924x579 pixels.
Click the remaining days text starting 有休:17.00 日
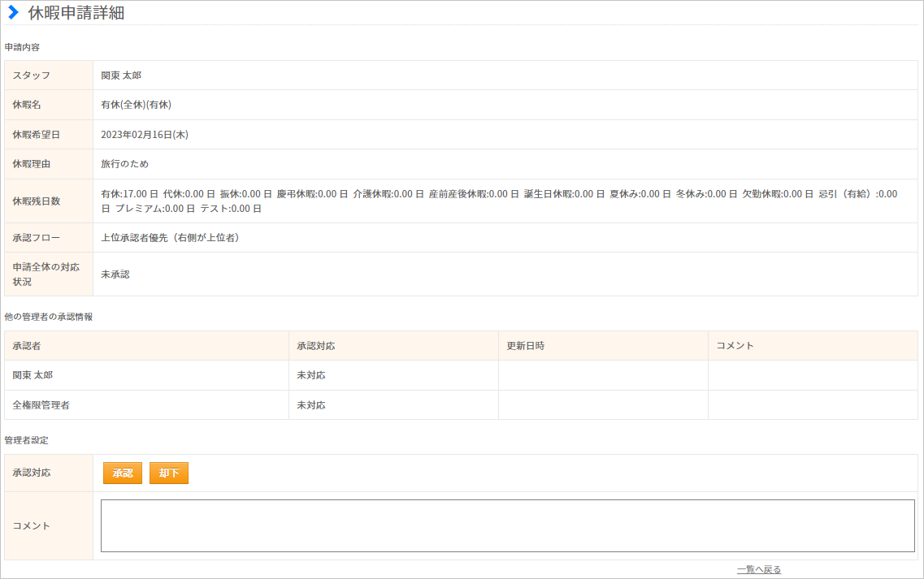(499, 201)
